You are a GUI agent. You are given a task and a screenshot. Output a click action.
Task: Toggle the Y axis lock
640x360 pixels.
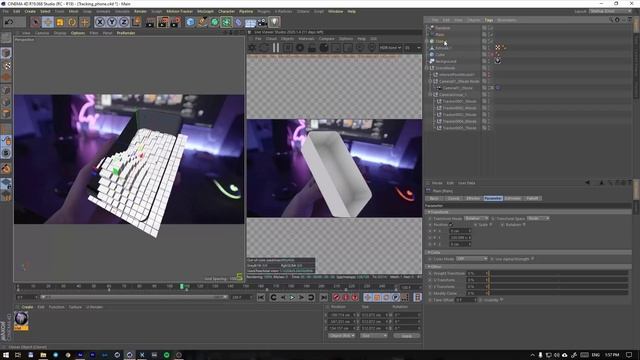(111, 22)
